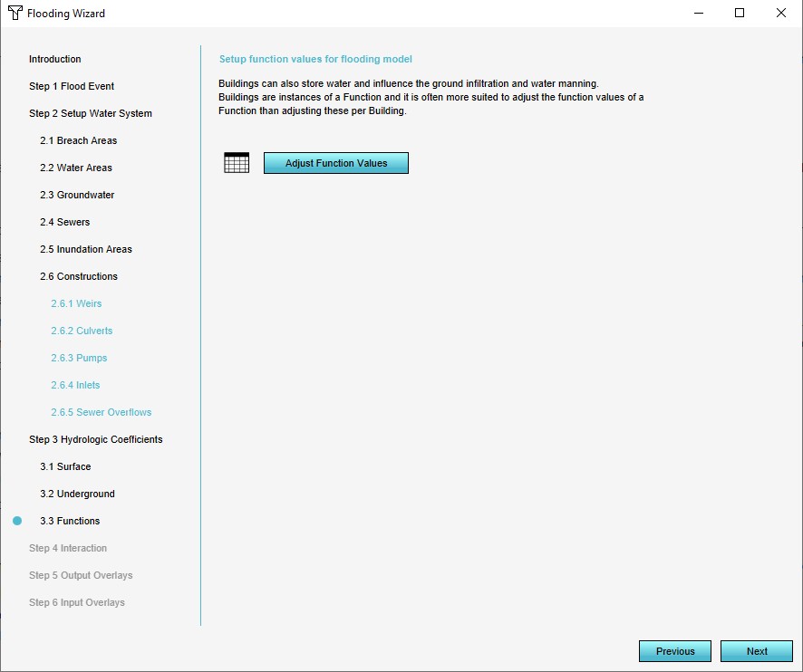Click the Adjust Function Values button
This screenshot has height=672, width=803.
[x=335, y=163]
